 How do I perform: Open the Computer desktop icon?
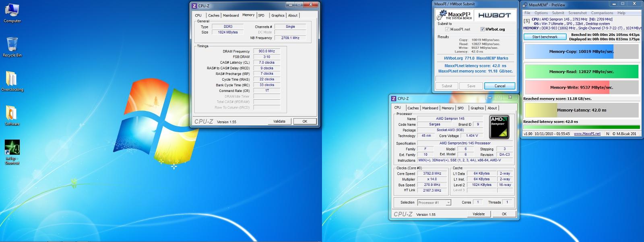coord(12,13)
